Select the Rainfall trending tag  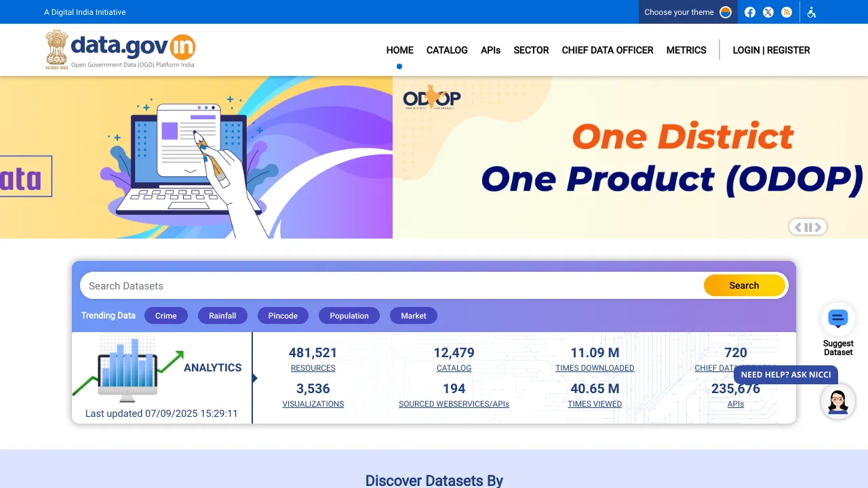point(222,316)
